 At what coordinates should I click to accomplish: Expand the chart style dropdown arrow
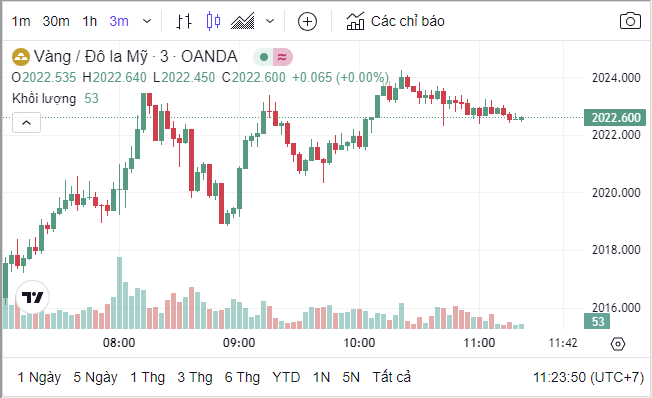coord(270,21)
